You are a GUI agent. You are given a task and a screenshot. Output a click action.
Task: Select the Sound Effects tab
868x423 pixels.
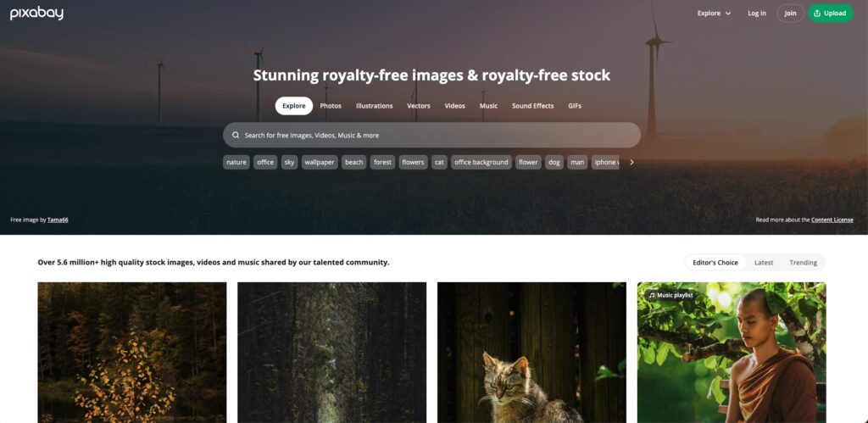(532, 106)
